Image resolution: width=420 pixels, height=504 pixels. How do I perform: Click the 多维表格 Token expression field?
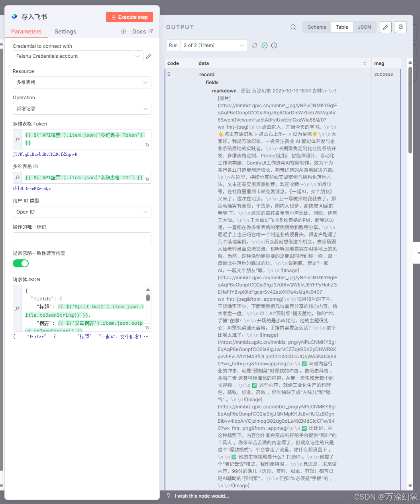click(84, 139)
